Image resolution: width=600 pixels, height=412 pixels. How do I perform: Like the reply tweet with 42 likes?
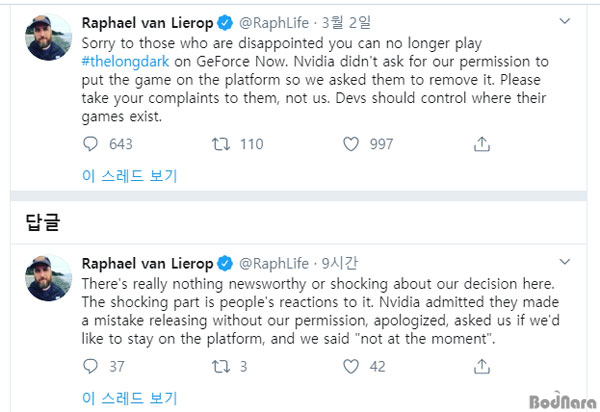coord(351,366)
